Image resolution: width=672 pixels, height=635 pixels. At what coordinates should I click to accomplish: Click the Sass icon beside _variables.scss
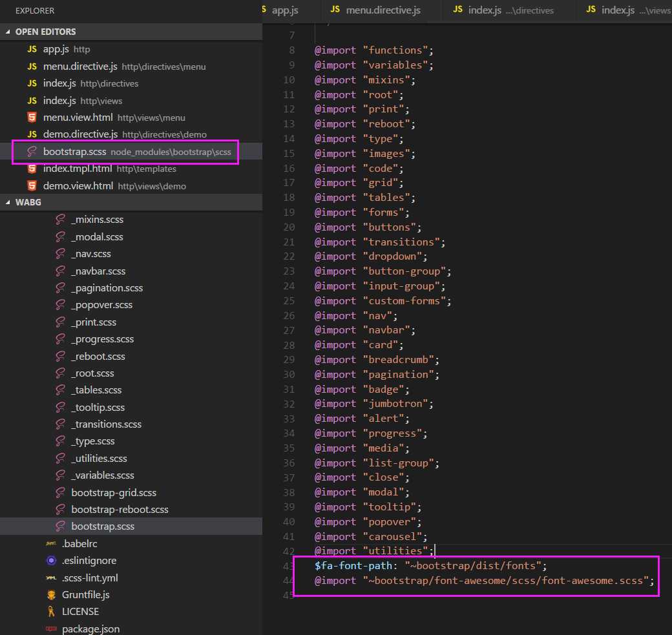(x=61, y=475)
